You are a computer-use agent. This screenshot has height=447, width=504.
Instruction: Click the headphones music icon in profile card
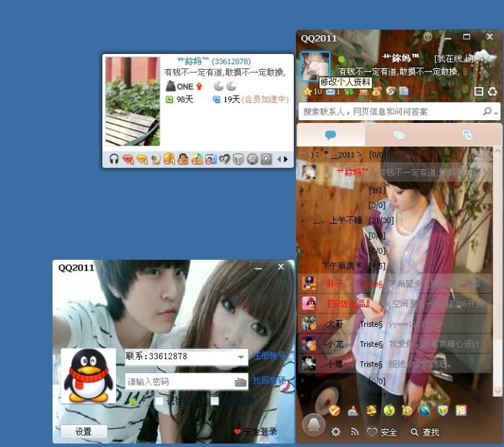(x=114, y=159)
